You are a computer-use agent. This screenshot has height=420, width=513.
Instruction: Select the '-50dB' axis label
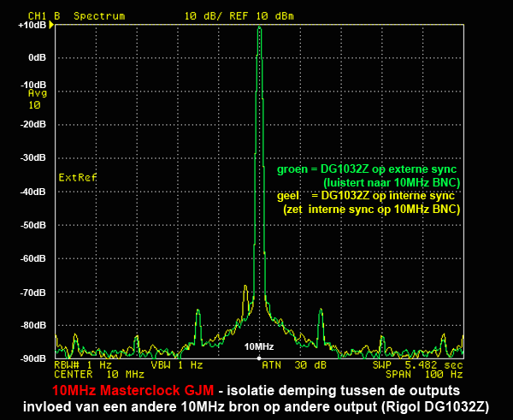(33, 225)
